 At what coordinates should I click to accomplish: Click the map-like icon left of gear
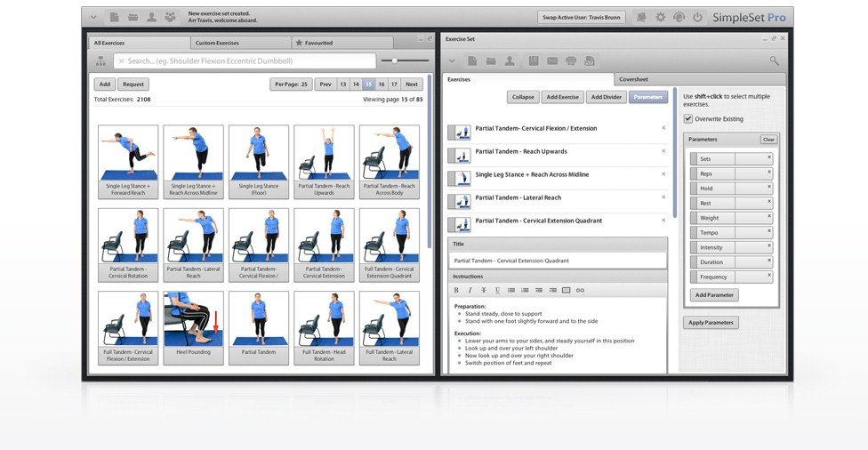click(641, 17)
